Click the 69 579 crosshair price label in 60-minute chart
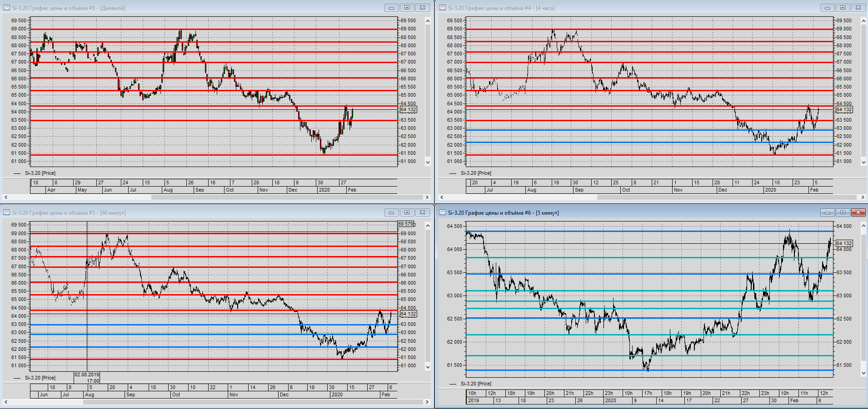Screen dimensions: 868x409 pyautogui.click(x=406, y=224)
